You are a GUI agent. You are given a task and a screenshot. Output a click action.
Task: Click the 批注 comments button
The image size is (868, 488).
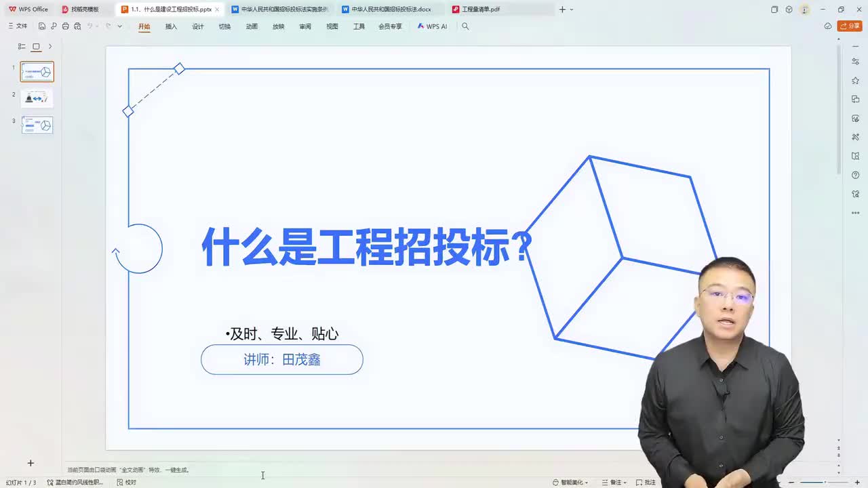pyautogui.click(x=646, y=483)
